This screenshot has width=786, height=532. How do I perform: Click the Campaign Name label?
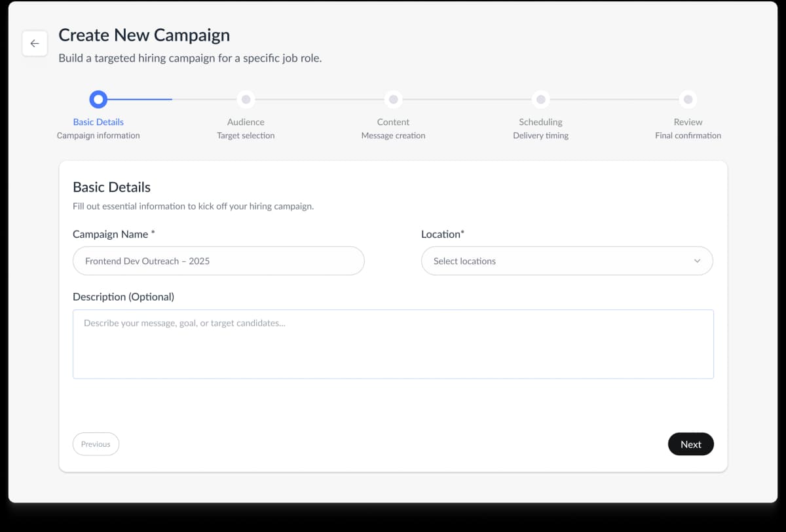point(113,234)
